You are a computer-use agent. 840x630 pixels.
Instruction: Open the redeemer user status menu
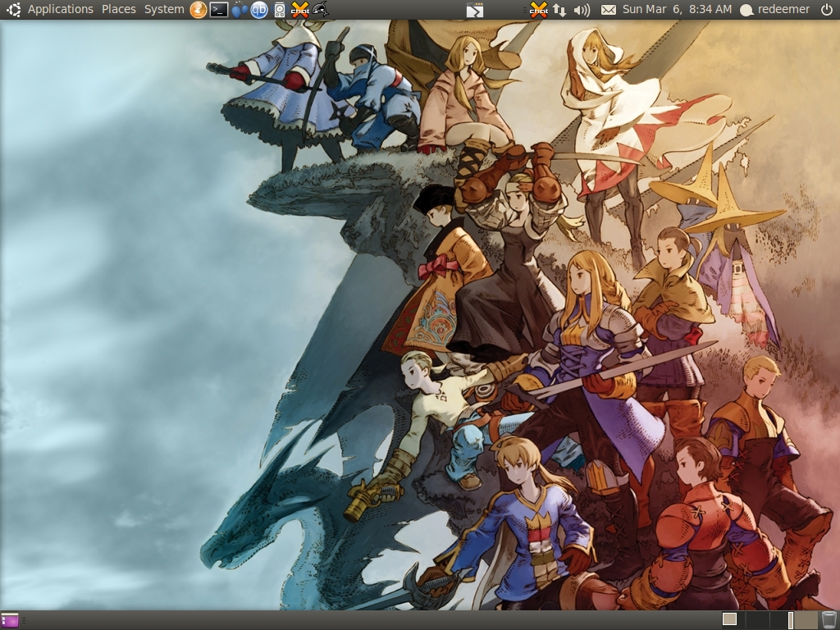click(x=774, y=10)
